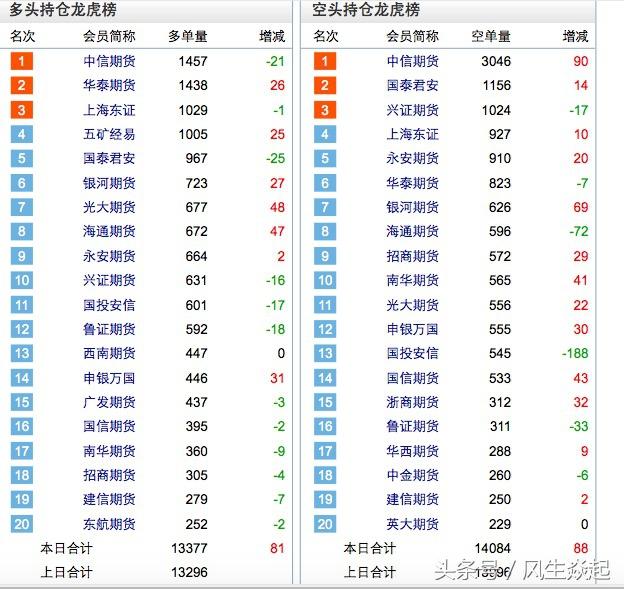Screen dimensions: 624x589
Task: Click rank 14 badge beside 国信期货 533
Action: coord(325,378)
